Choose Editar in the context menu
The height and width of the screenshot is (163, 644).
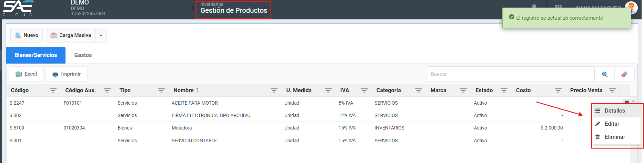[x=612, y=124]
